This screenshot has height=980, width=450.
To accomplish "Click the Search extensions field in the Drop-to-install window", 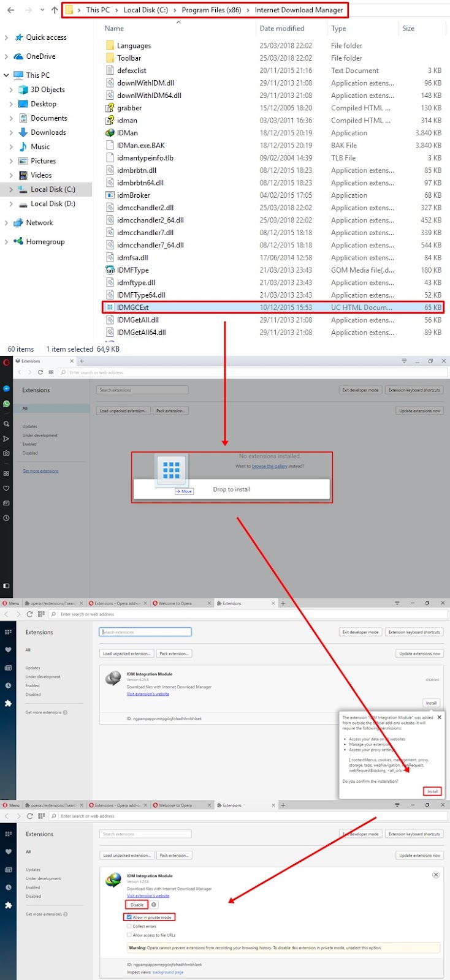I will click(x=142, y=390).
